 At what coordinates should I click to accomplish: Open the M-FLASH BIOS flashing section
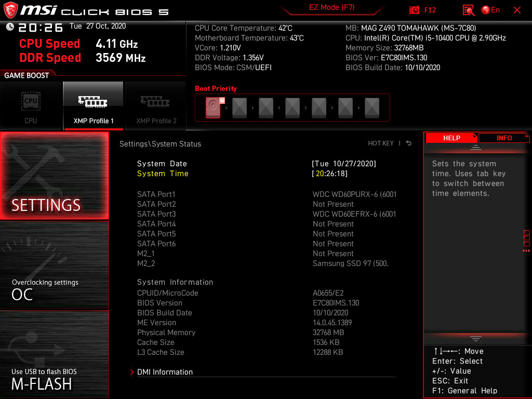tap(54, 354)
